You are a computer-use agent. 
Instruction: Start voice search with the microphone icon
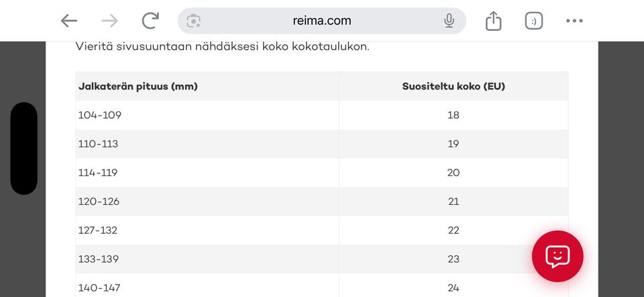click(x=449, y=21)
